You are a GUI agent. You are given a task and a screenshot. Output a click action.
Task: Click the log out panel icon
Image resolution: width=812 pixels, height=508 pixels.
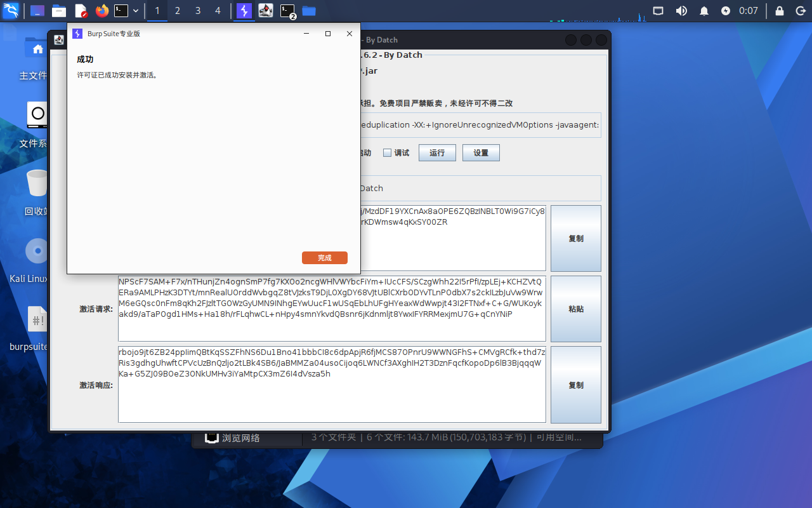tap(800, 11)
